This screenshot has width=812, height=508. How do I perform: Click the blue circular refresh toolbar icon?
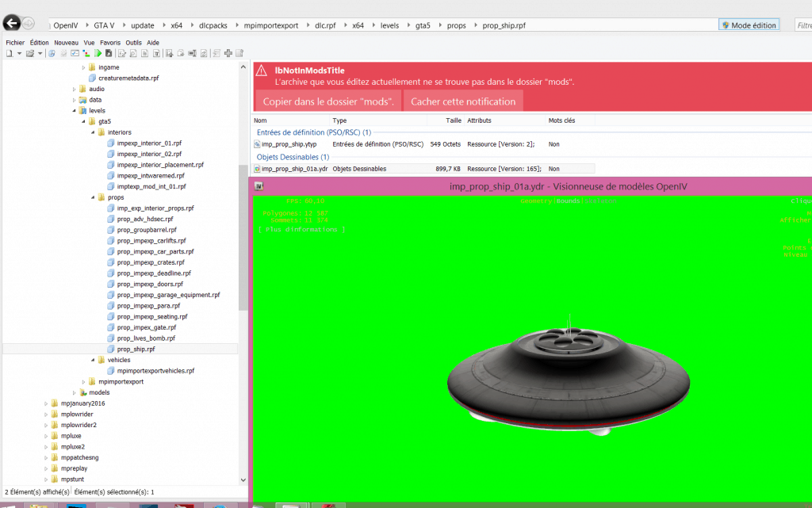tap(51, 53)
